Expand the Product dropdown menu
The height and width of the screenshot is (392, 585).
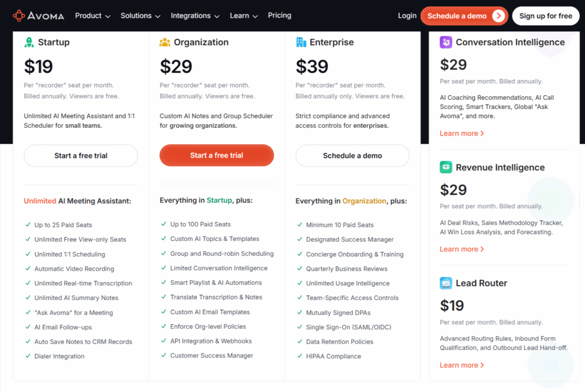[93, 15]
